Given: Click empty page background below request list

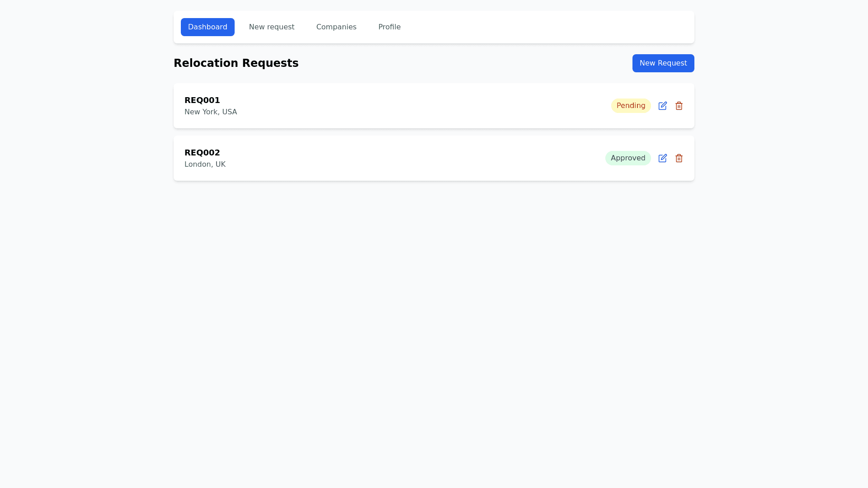Looking at the screenshot, I should tap(434, 316).
